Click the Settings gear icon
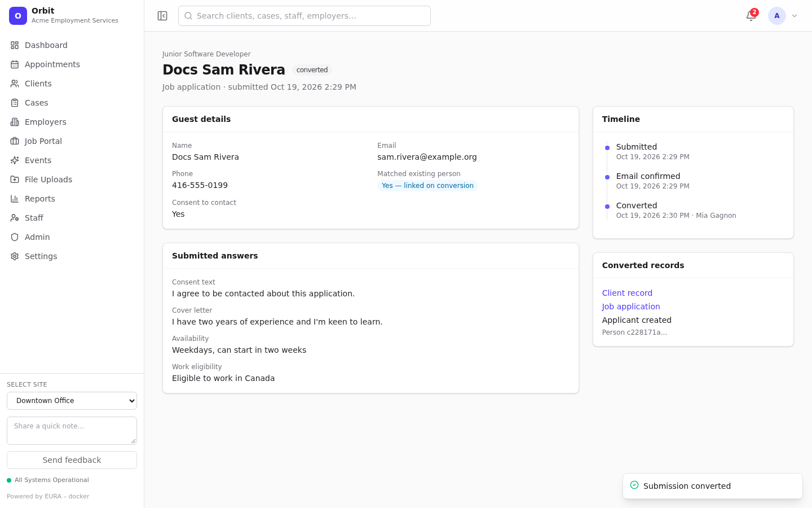This screenshot has height=508, width=812. (15, 256)
